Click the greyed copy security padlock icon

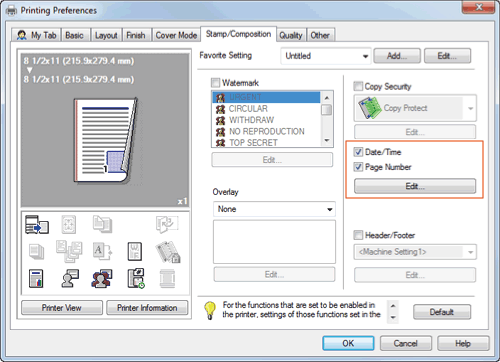[x=168, y=252]
